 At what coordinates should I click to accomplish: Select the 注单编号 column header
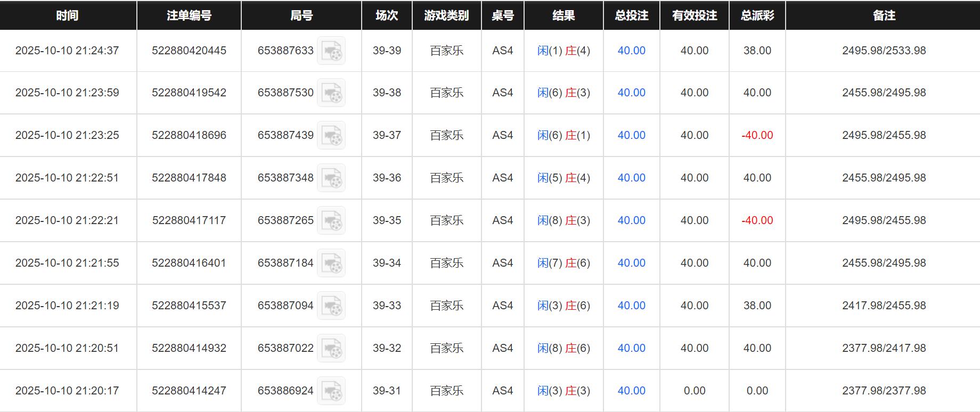tap(189, 15)
